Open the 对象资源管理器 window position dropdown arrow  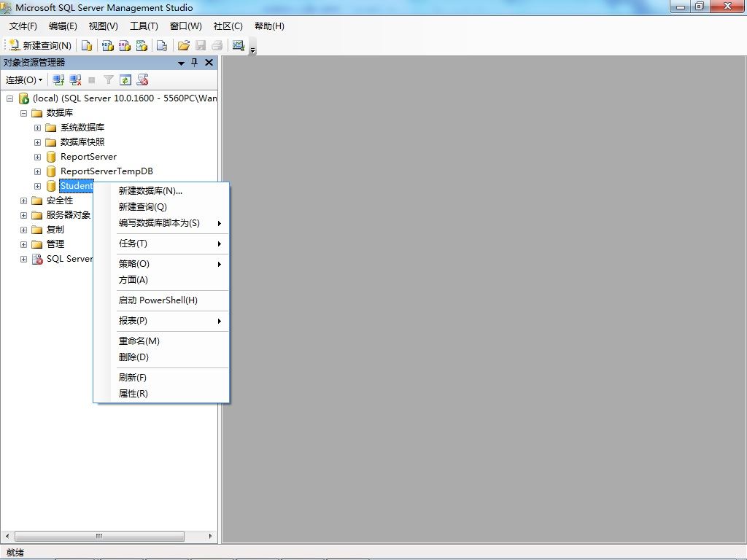181,63
